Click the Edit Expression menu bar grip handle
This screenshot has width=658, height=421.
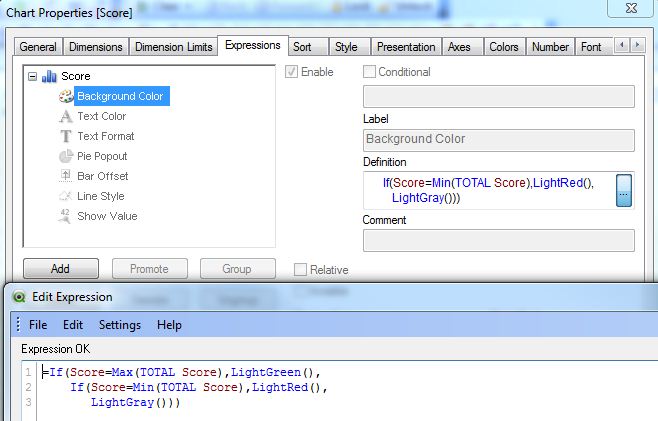[x=18, y=324]
